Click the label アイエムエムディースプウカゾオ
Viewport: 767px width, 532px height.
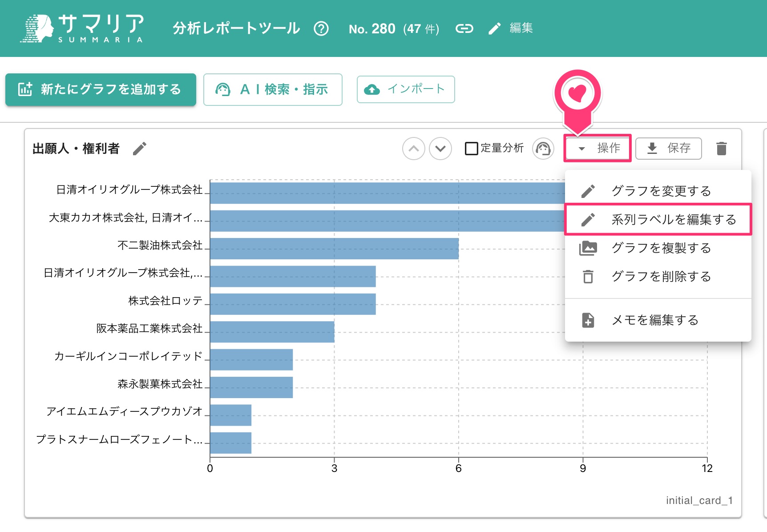pyautogui.click(x=125, y=411)
